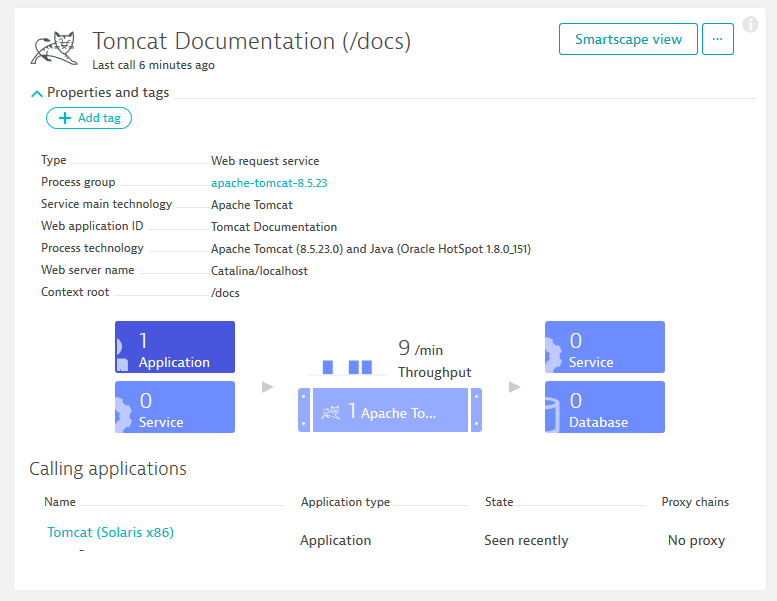The width and height of the screenshot is (777, 601).
Task: Click the 'Tomcat Documentation (/docs)' title
Action: (x=252, y=41)
